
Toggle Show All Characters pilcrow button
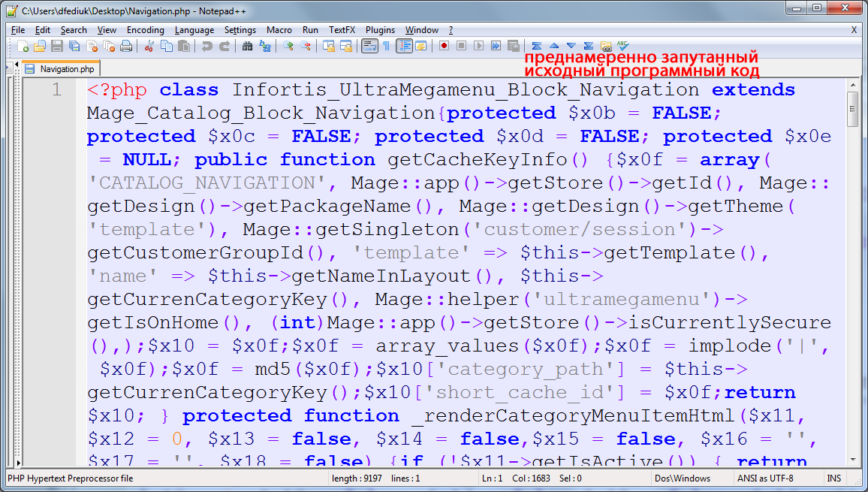pos(386,46)
